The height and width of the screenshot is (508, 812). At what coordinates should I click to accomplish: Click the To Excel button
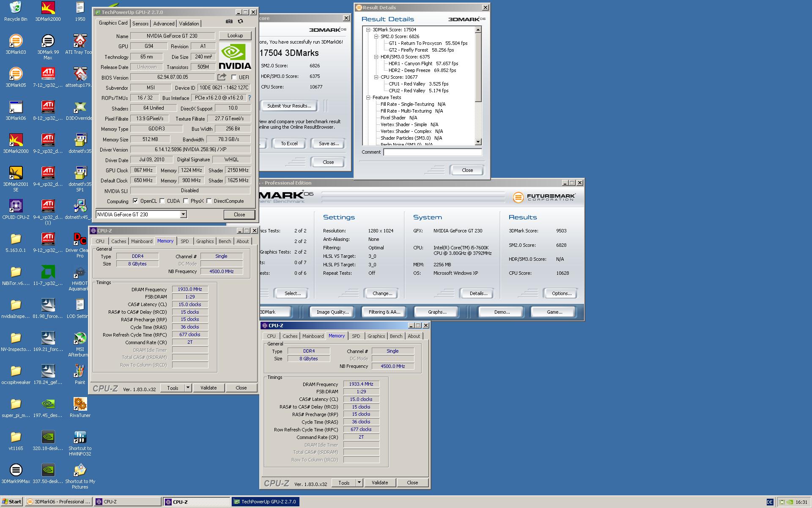pos(289,144)
